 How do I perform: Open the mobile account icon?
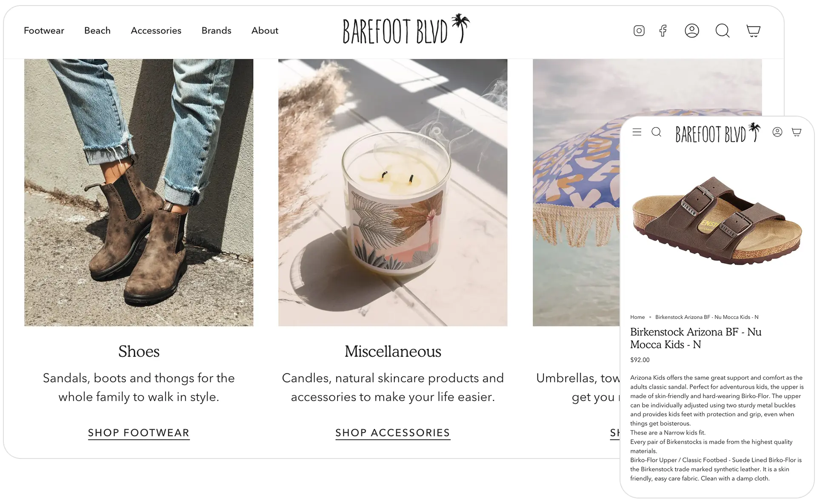[777, 132]
